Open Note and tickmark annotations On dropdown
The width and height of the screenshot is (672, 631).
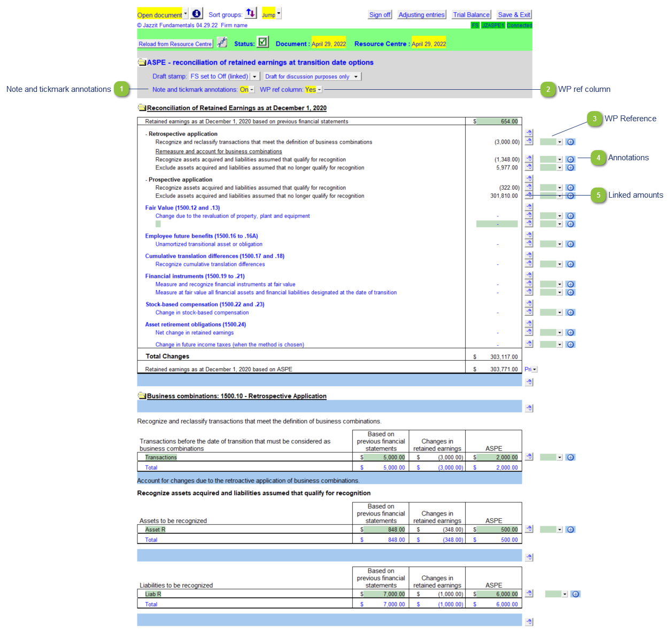(x=252, y=90)
